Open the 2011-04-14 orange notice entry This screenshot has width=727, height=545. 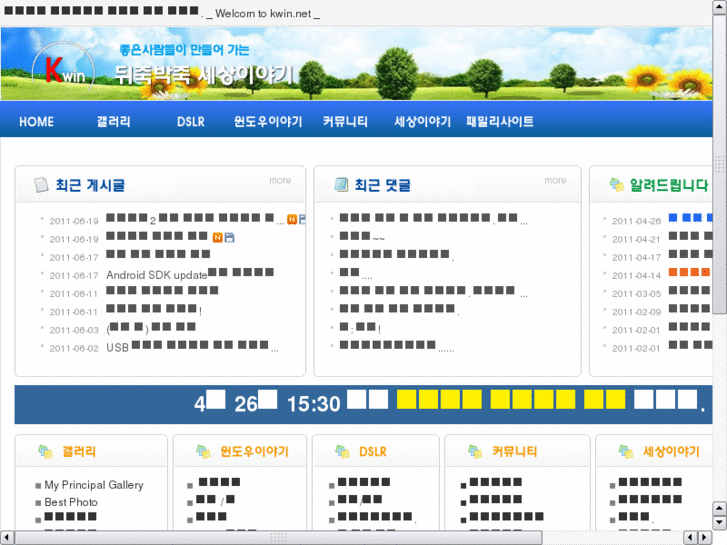(x=690, y=272)
